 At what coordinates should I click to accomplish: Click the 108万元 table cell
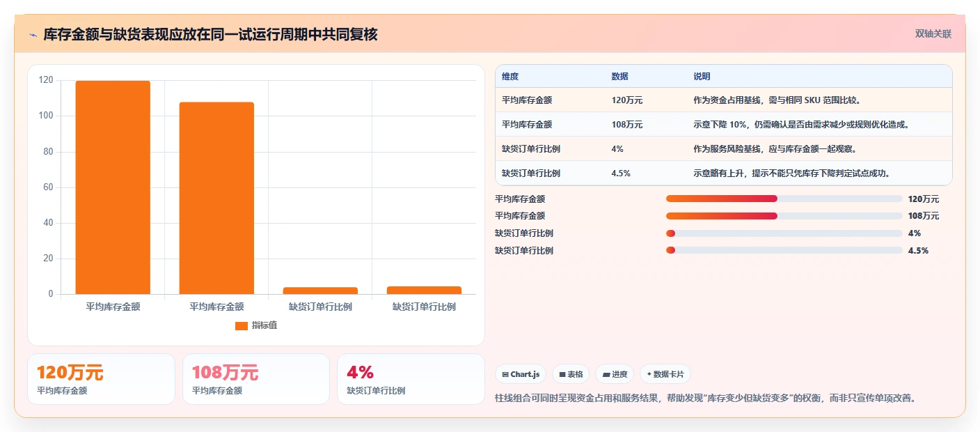tap(627, 125)
